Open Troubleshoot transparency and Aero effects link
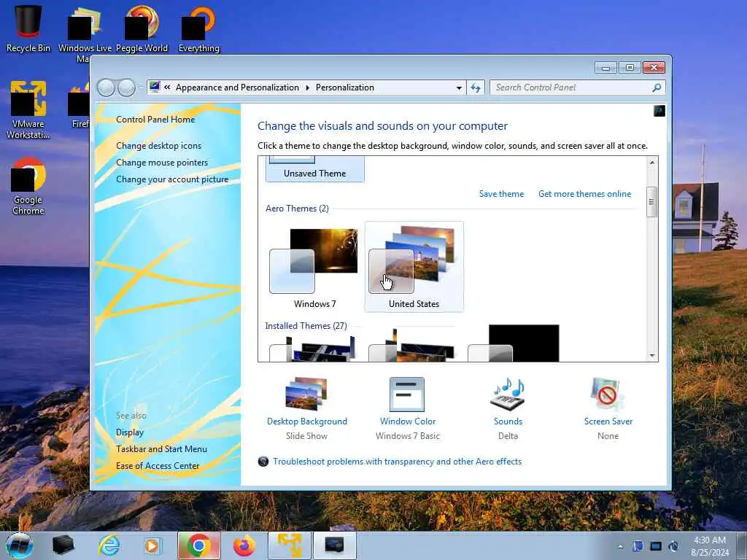Viewport: 747px width, 560px height. (x=398, y=462)
